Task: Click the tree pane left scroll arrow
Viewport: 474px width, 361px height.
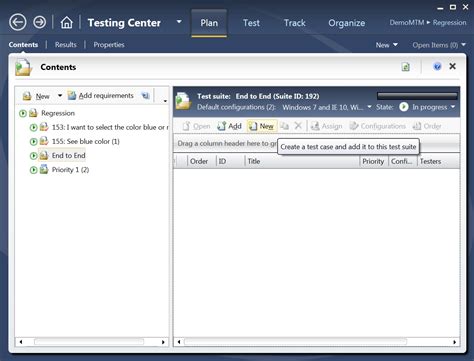Action: point(21,342)
